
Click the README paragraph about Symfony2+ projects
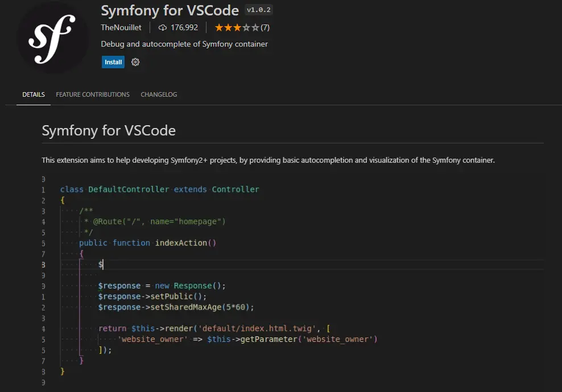[x=268, y=160]
